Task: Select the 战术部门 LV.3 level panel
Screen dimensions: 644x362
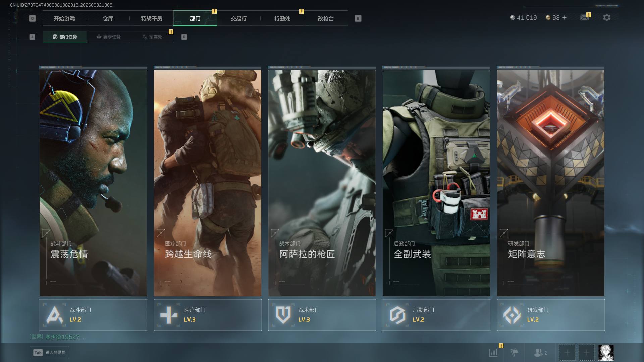Action: click(322, 315)
